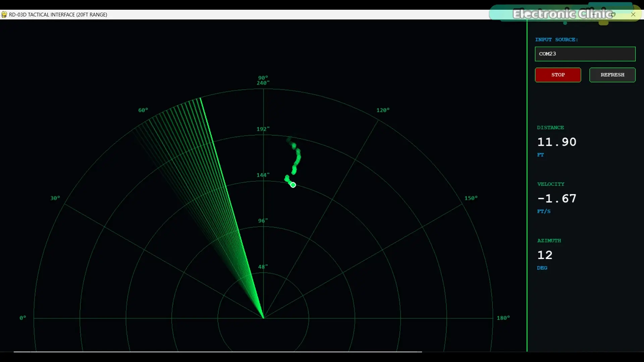This screenshot has width=644, height=362.
Task: Click the DISTANCE label
Action: [x=550, y=128]
